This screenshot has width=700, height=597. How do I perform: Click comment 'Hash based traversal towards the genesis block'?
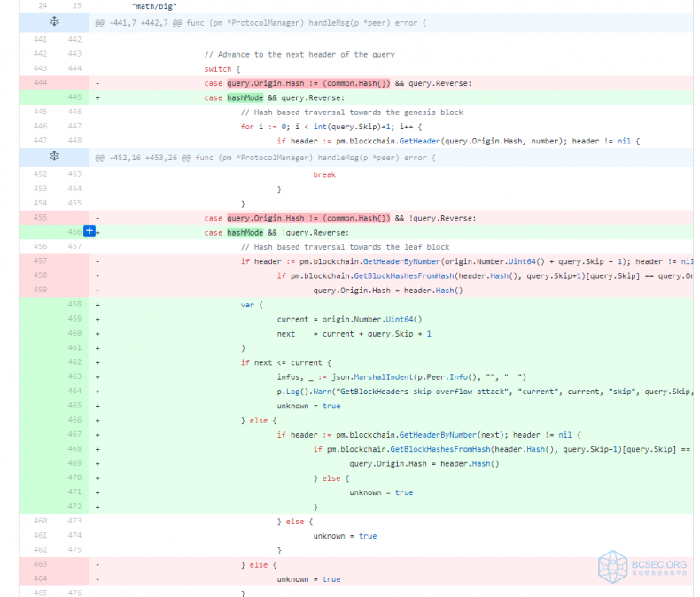352,112
